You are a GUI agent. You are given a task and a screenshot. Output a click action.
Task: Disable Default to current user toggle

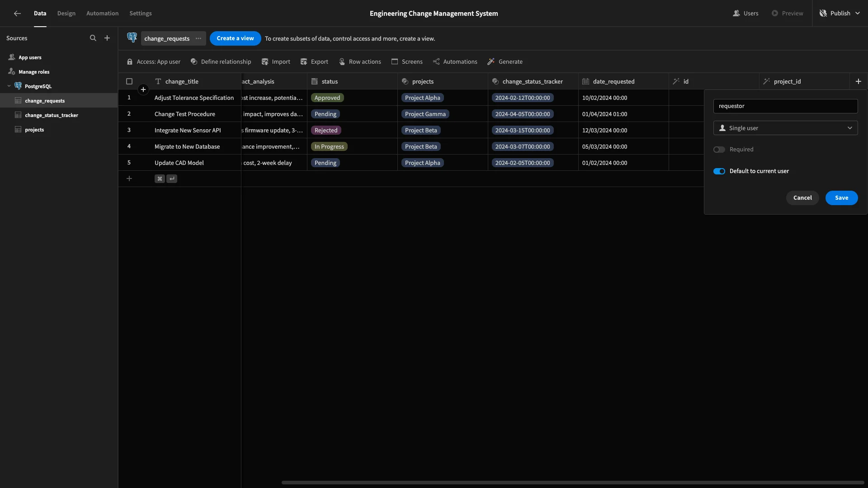[x=719, y=171]
